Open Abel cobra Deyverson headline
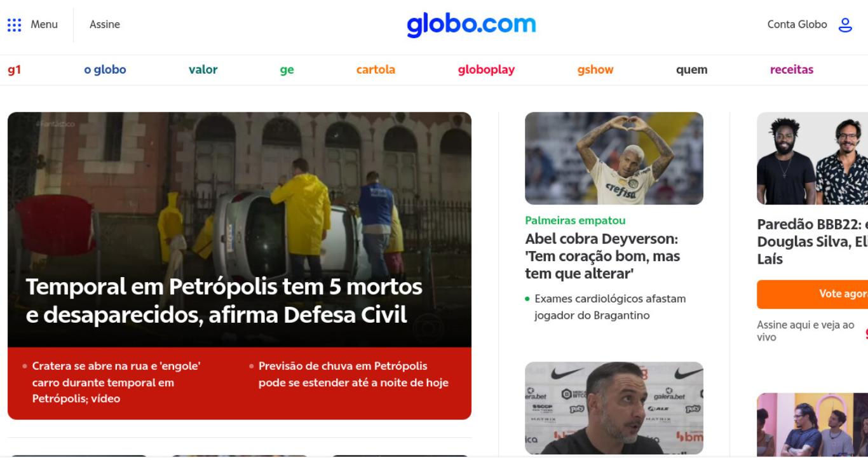868x460 pixels. pos(602,257)
